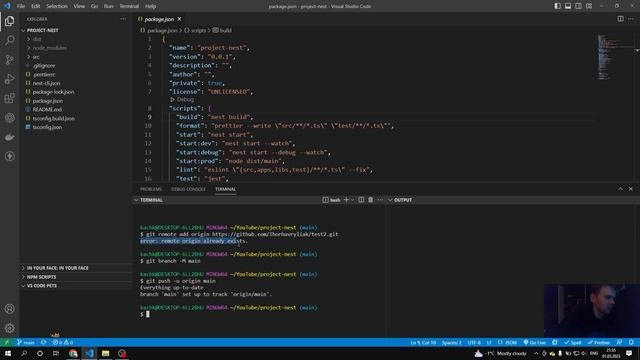This screenshot has width=640, height=360.
Task: Close the bottom panel
Action: 631,189
